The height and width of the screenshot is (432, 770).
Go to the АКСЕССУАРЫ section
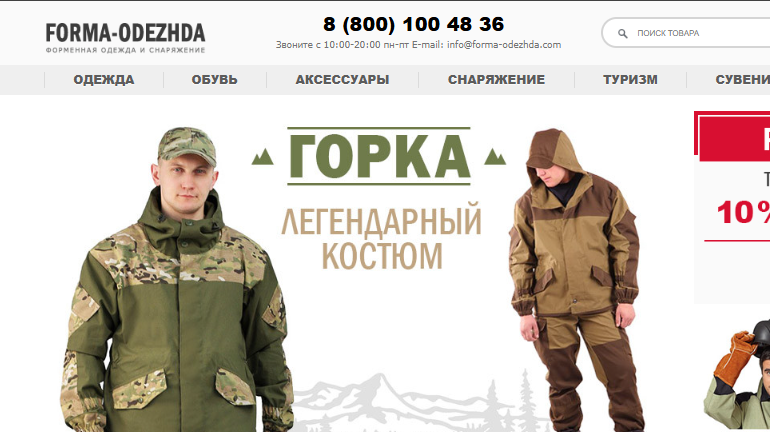tap(342, 80)
